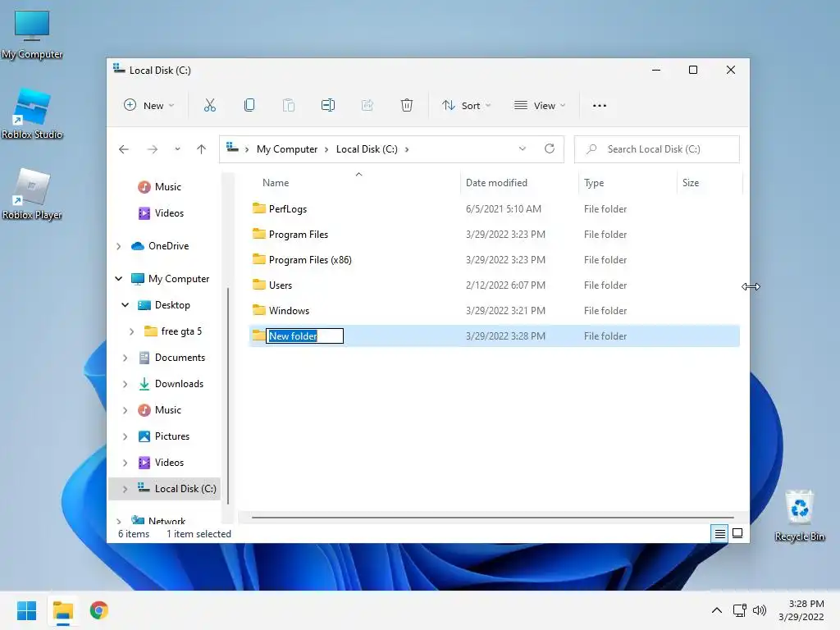840x630 pixels.
Task: Select the Roblox Player desktop icon
Action: (x=32, y=195)
